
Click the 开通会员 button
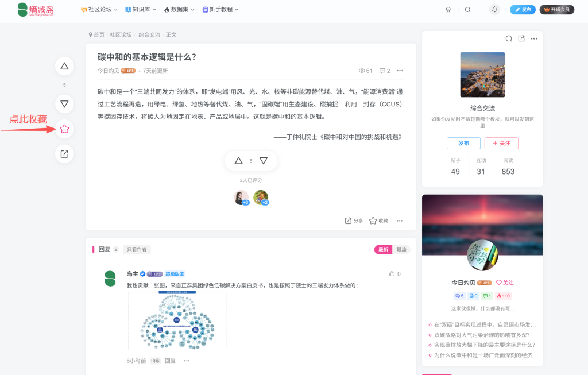pyautogui.click(x=556, y=10)
